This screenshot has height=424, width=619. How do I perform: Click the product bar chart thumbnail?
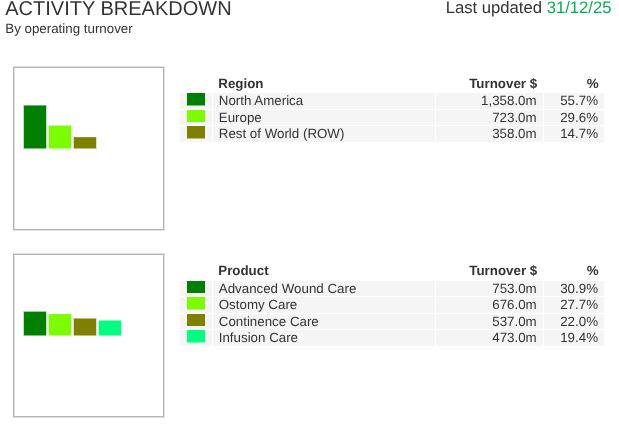(x=88, y=335)
